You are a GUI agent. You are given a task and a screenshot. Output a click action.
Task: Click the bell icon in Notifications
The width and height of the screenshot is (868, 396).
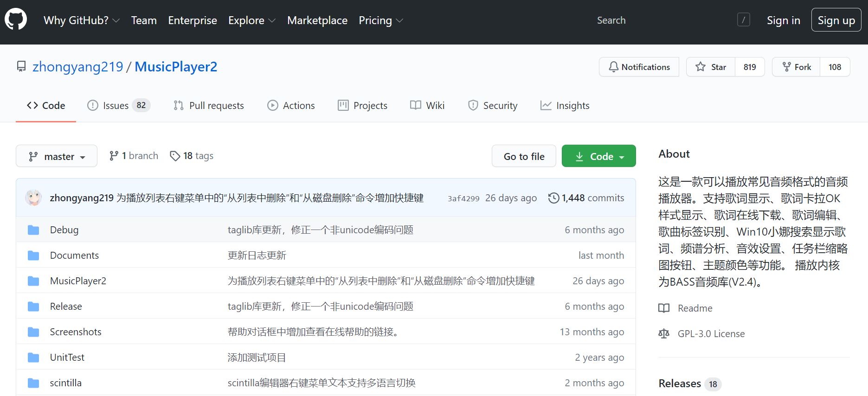point(613,67)
